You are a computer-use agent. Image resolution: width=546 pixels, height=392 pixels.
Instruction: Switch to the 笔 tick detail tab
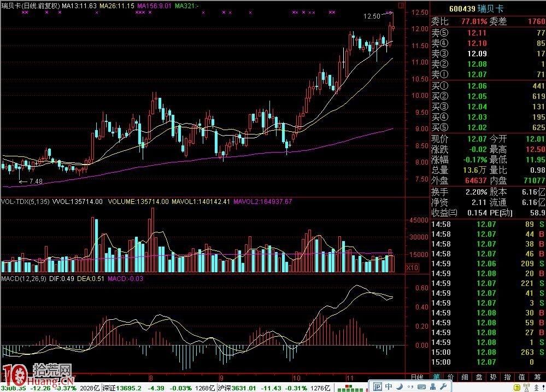(436, 377)
